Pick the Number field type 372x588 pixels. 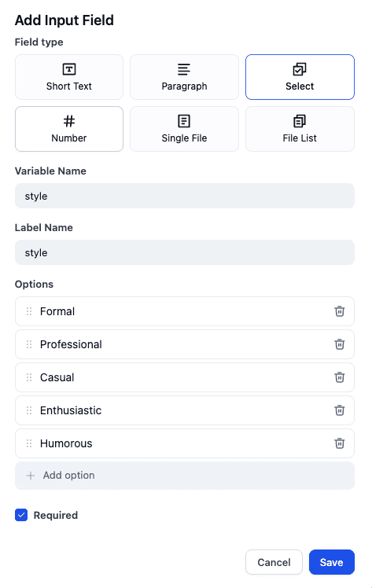pos(69,129)
